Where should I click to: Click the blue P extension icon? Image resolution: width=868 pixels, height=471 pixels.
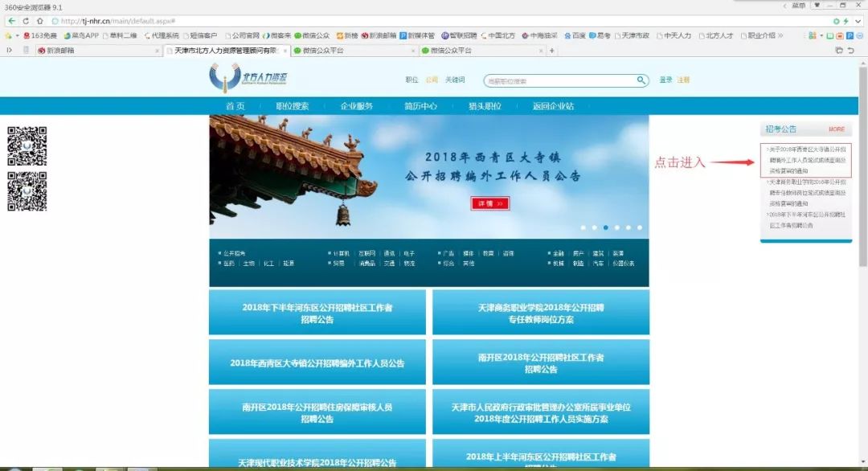[x=850, y=35]
